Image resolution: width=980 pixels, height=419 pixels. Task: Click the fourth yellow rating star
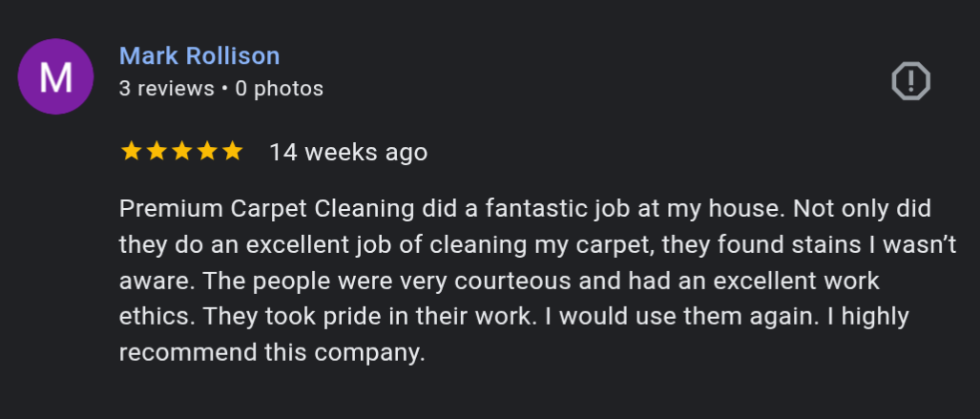click(x=207, y=152)
